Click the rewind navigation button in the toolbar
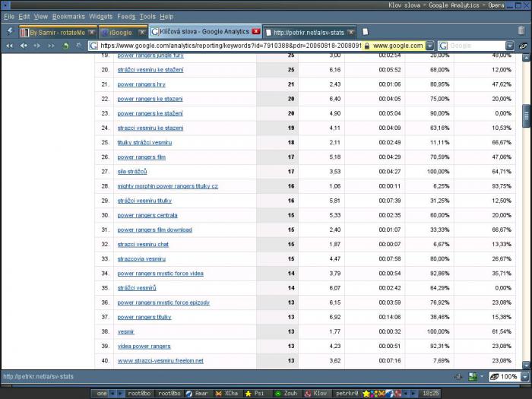Screen dimensions: 532x399 tap(9, 46)
